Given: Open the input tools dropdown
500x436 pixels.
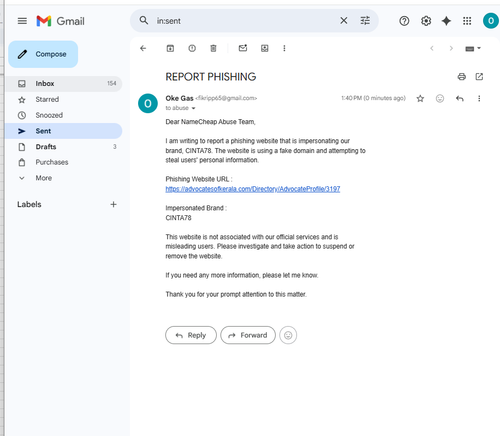Looking at the screenshot, I should 473,49.
